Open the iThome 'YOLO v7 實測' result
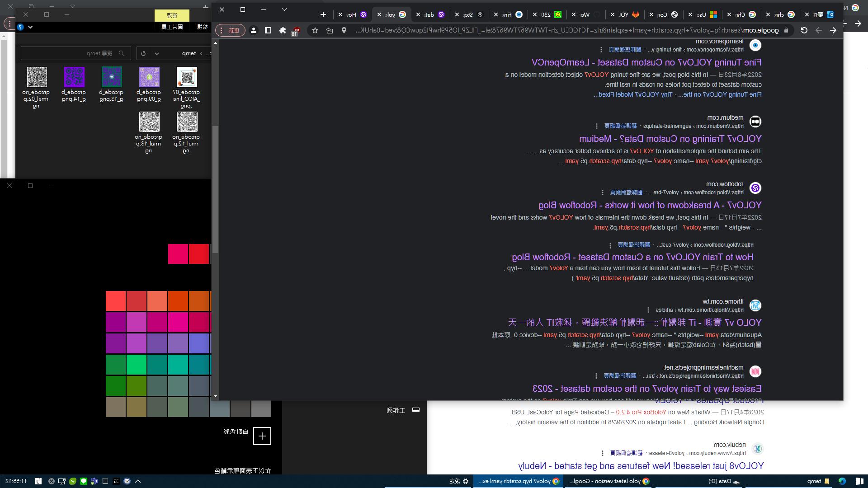This screenshot has height=488, width=868. click(x=635, y=323)
